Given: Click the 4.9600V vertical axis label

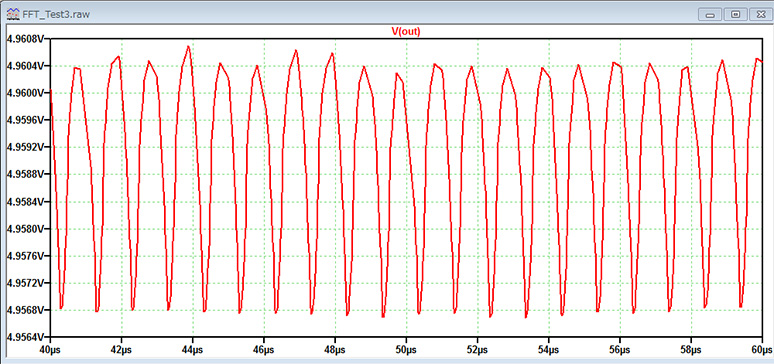Looking at the screenshot, I should coord(24,93).
